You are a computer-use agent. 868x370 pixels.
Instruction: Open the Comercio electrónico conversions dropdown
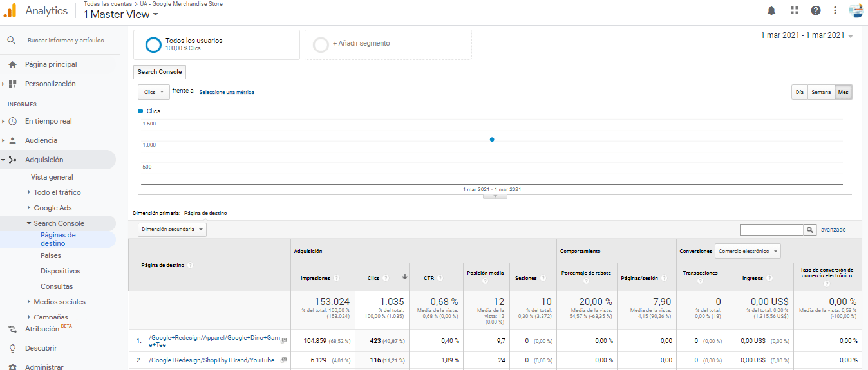[748, 251]
